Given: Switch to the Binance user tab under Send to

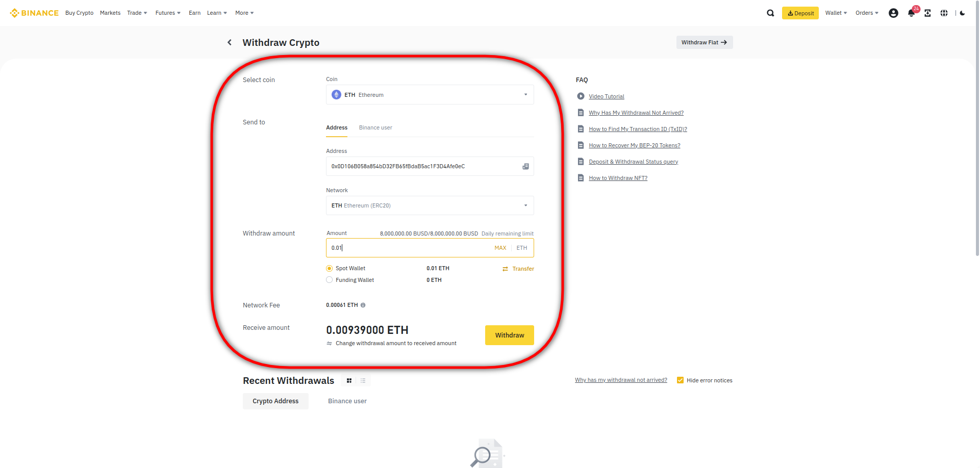Looking at the screenshot, I should tap(375, 127).
